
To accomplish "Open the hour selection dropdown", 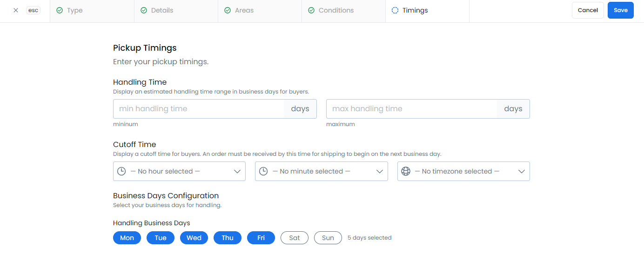I will (179, 171).
